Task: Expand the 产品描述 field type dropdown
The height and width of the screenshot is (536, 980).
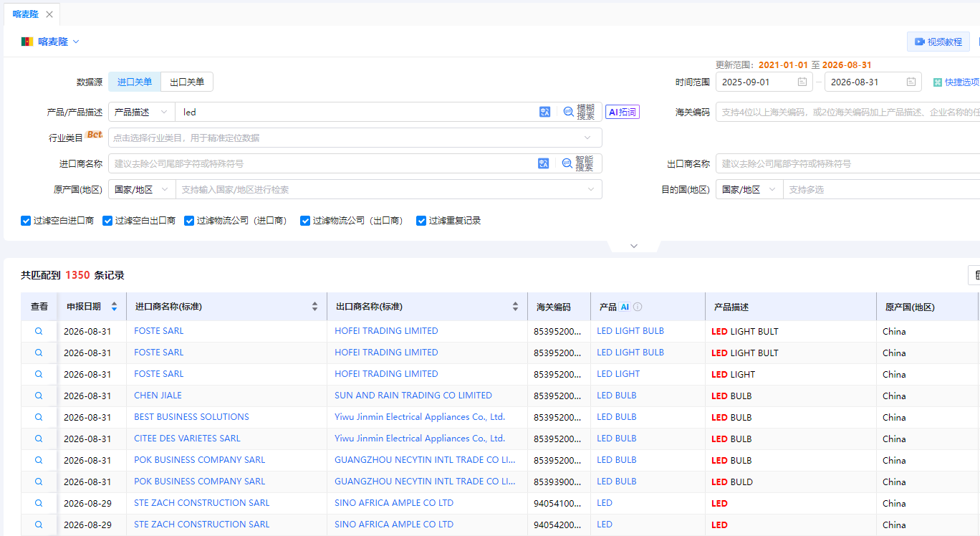Action: [x=141, y=112]
